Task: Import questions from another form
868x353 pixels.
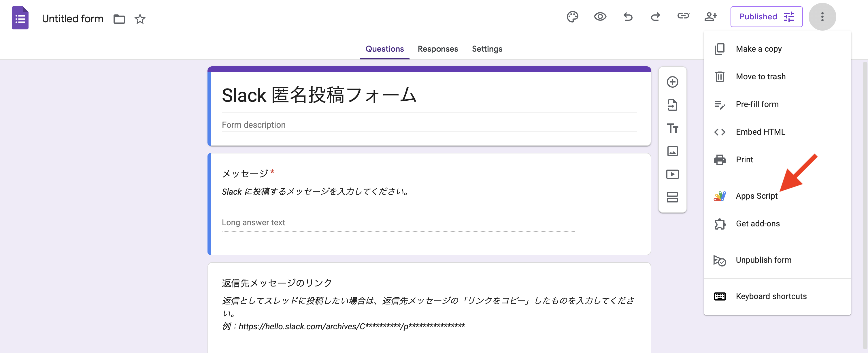Action: pyautogui.click(x=672, y=105)
